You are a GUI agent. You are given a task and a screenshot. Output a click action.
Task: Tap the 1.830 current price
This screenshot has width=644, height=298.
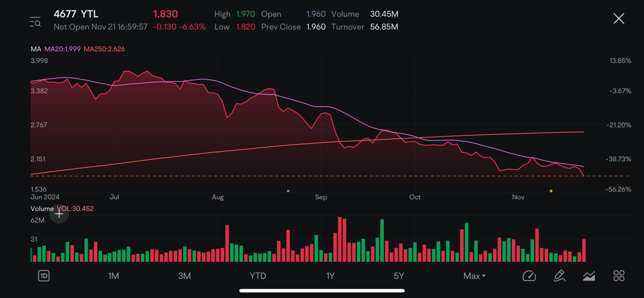tap(165, 14)
